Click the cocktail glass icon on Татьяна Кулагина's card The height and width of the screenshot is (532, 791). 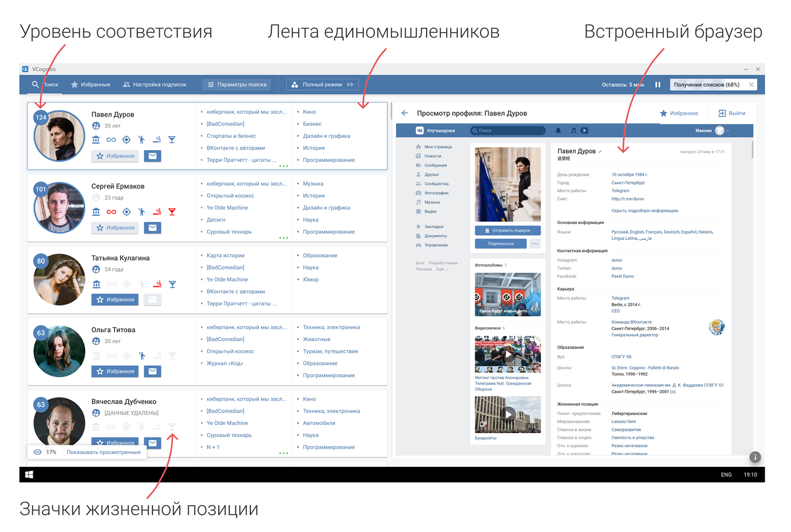coord(171,283)
